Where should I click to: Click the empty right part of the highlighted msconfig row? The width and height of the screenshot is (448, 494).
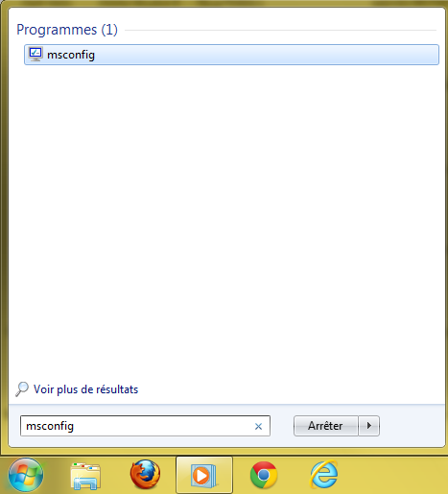coord(267,55)
